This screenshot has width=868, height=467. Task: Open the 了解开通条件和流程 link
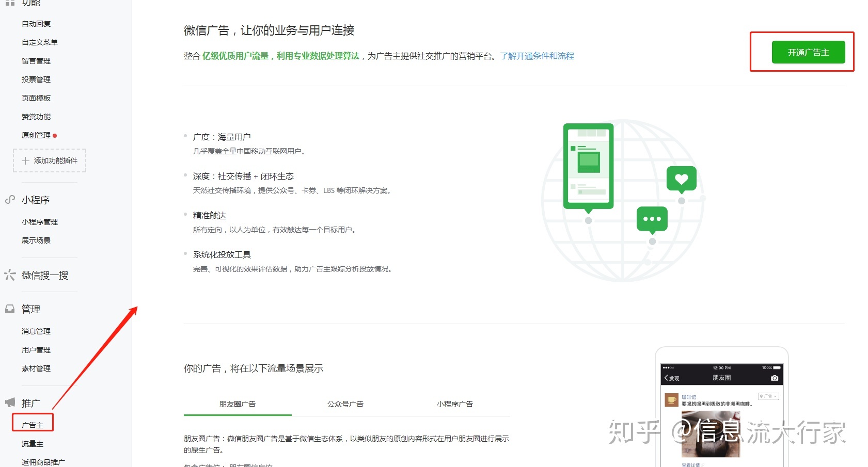537,56
